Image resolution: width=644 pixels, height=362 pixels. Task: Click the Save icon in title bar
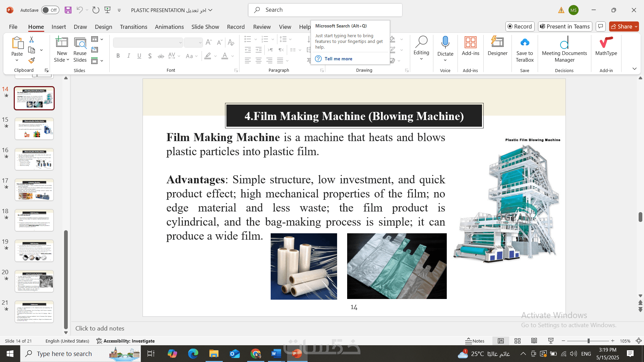click(x=68, y=10)
